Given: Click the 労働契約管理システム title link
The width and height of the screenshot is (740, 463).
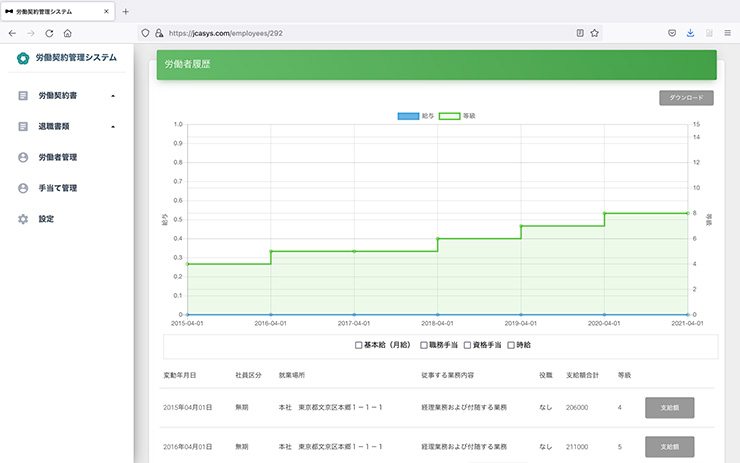Looking at the screenshot, I should pyautogui.click(x=76, y=58).
